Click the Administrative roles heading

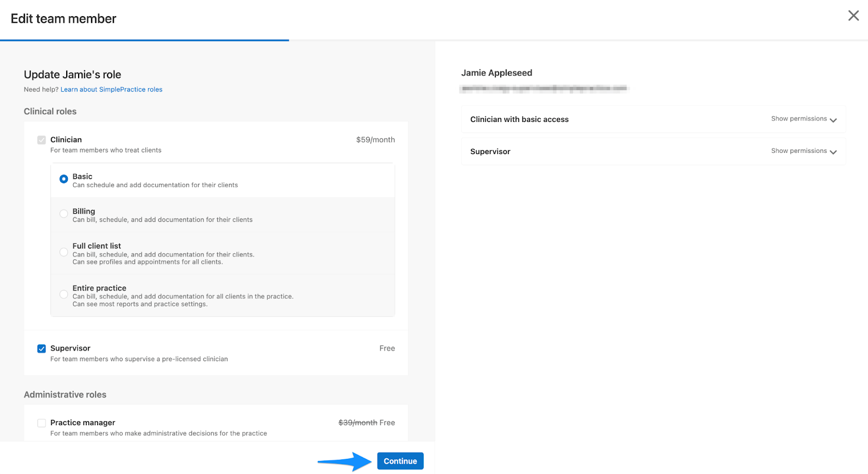click(x=65, y=394)
